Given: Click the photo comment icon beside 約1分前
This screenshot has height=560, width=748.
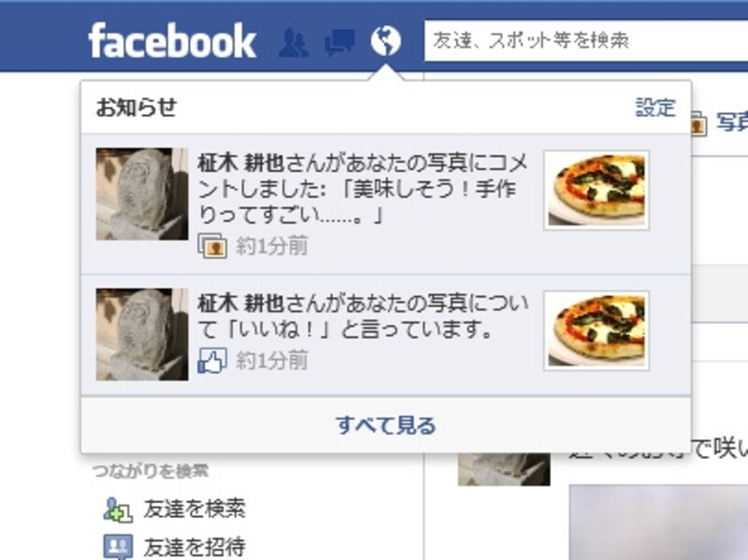Looking at the screenshot, I should [212, 245].
